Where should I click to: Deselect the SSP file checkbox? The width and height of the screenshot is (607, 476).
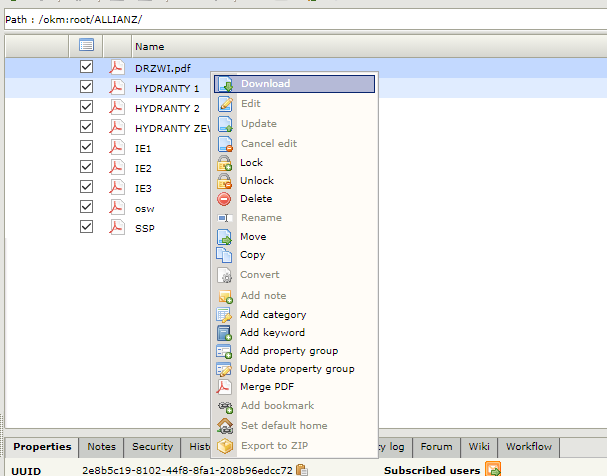(x=87, y=227)
